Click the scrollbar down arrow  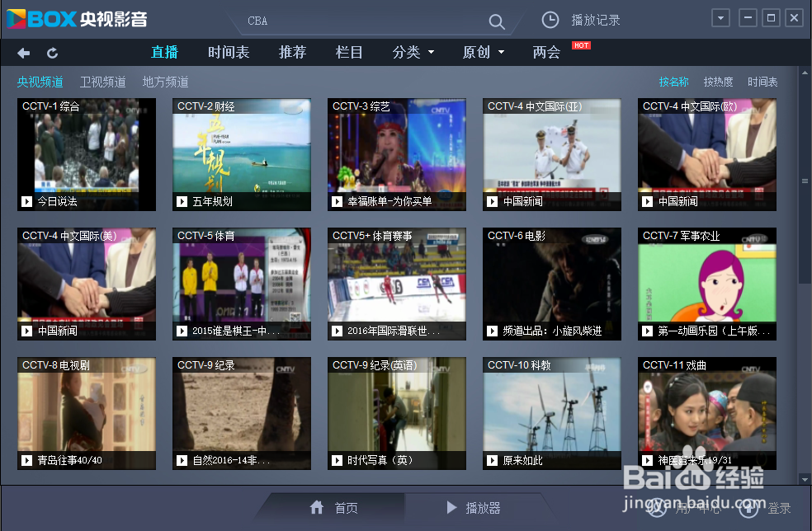[805, 479]
